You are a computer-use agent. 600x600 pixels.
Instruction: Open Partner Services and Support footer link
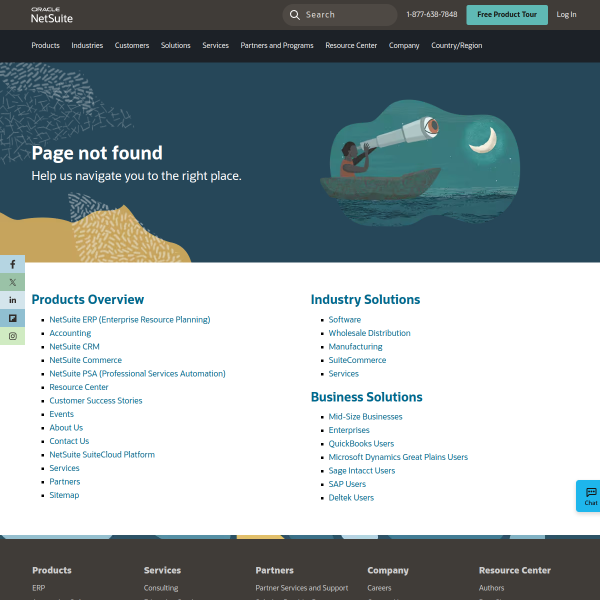pyautogui.click(x=302, y=588)
